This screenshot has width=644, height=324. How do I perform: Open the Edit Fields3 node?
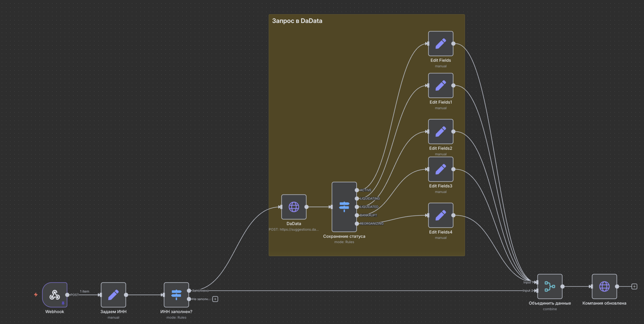tap(441, 169)
